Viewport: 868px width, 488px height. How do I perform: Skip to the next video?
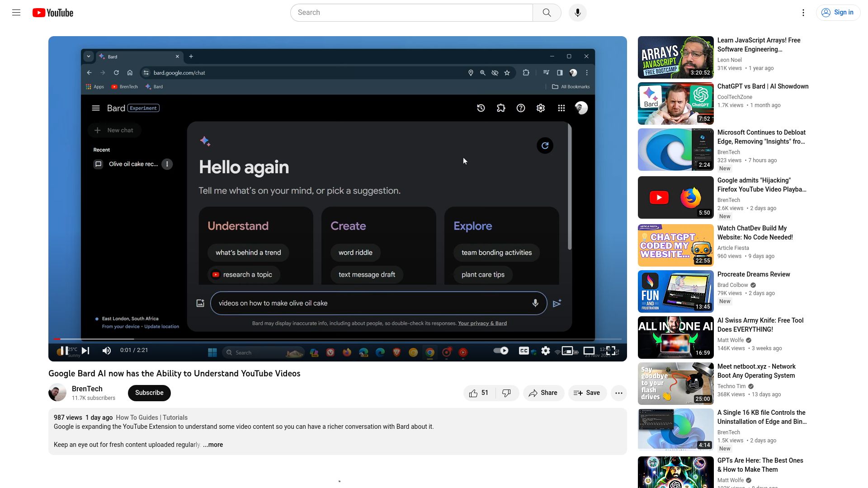85,351
